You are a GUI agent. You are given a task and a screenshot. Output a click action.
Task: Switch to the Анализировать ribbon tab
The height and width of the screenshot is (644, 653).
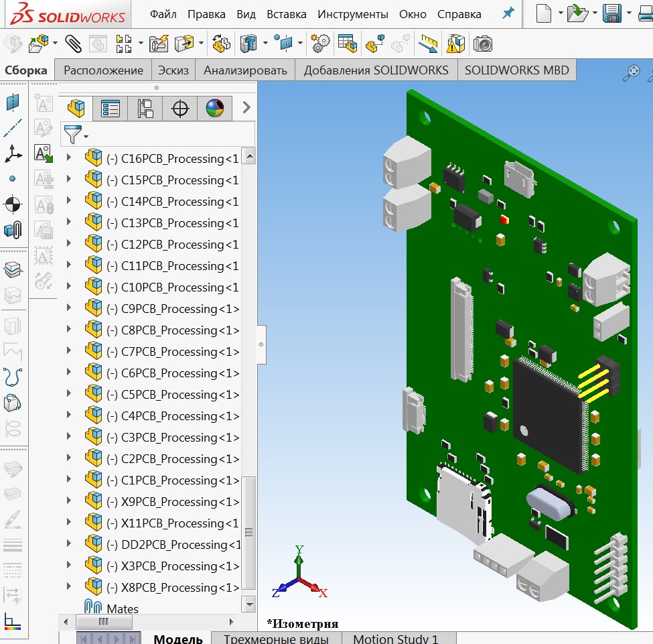(x=248, y=69)
